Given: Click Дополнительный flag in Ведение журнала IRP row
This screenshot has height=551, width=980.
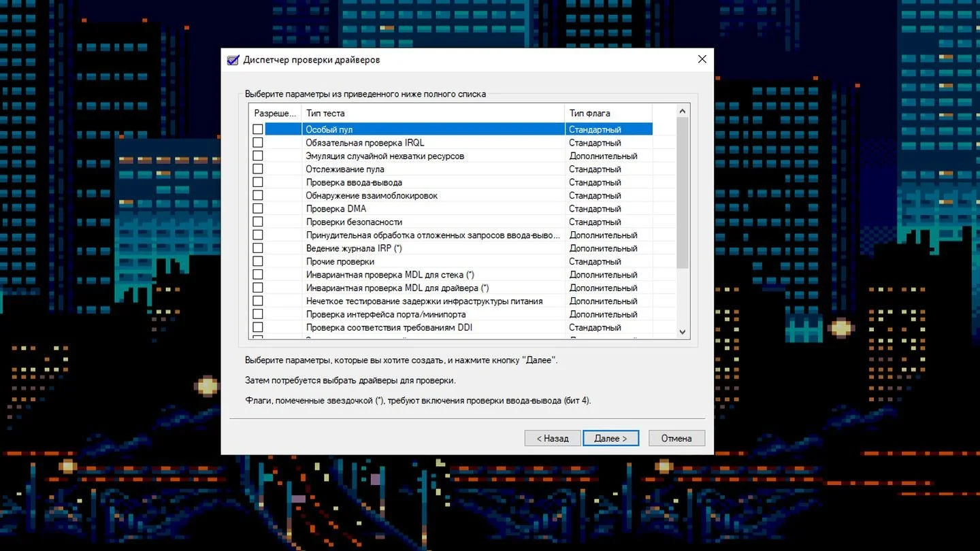Looking at the screenshot, I should click(x=603, y=248).
